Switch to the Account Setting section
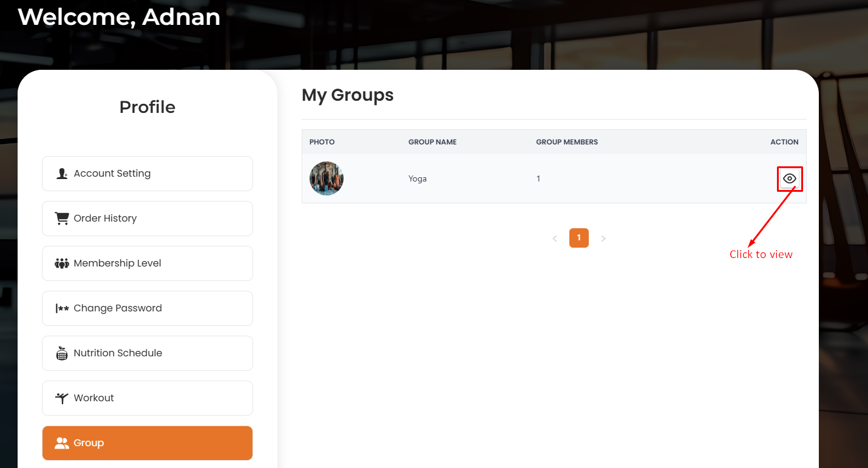This screenshot has width=868, height=468. (x=147, y=173)
